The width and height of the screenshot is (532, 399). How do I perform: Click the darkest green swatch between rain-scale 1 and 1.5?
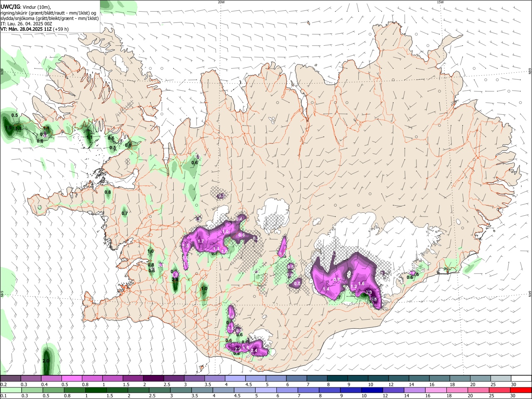point(96,390)
